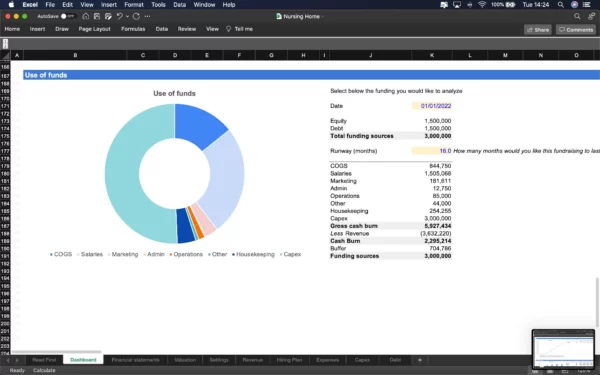The width and height of the screenshot is (600, 375).
Task: Click the Undo arrow icon
Action: click(x=119, y=16)
